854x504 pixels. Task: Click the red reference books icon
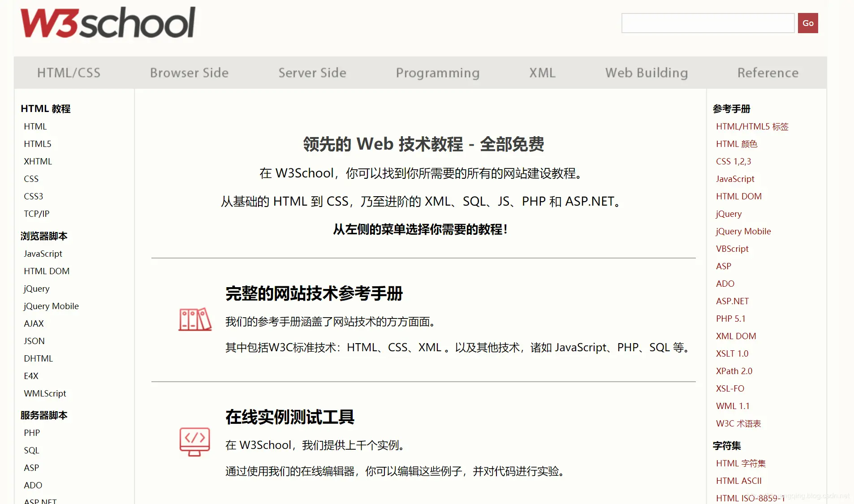pyautogui.click(x=195, y=319)
